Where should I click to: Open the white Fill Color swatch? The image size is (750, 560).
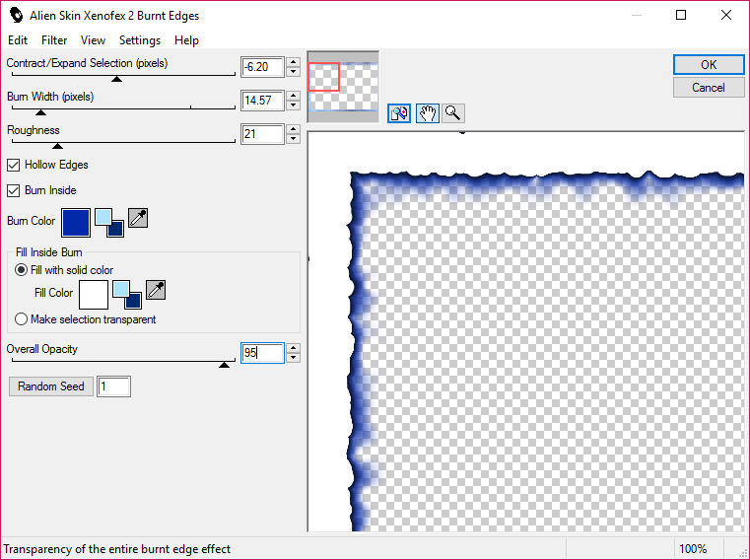click(x=94, y=295)
